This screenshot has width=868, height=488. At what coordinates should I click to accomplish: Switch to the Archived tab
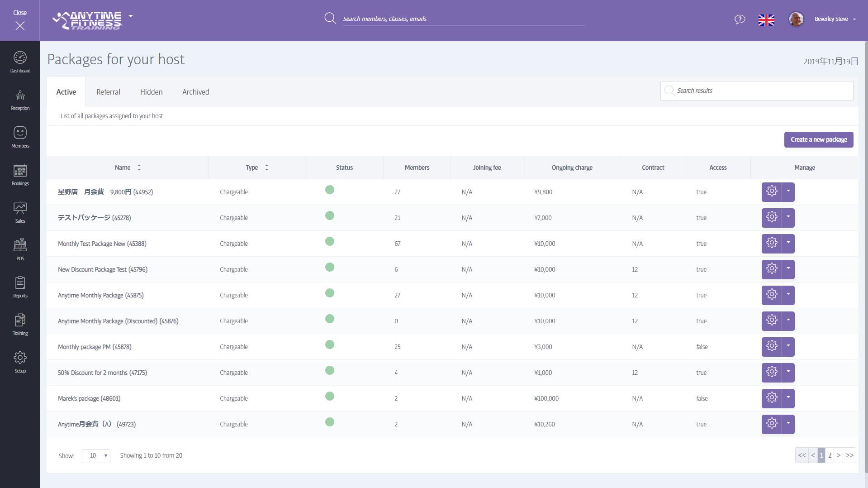click(195, 92)
